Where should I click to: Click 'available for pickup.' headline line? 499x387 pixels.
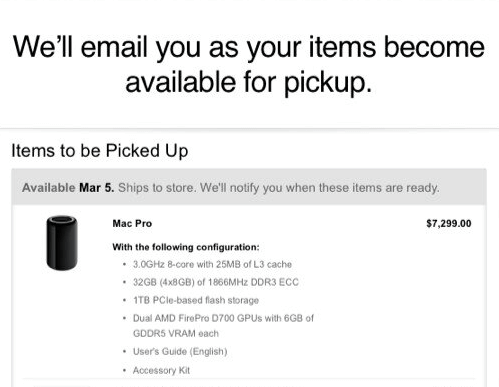point(249,82)
